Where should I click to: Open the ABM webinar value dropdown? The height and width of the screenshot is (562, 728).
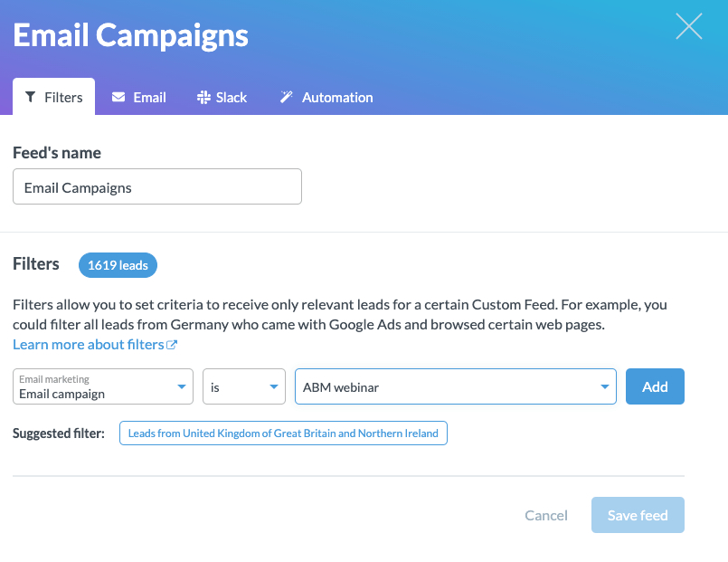pyautogui.click(x=456, y=386)
